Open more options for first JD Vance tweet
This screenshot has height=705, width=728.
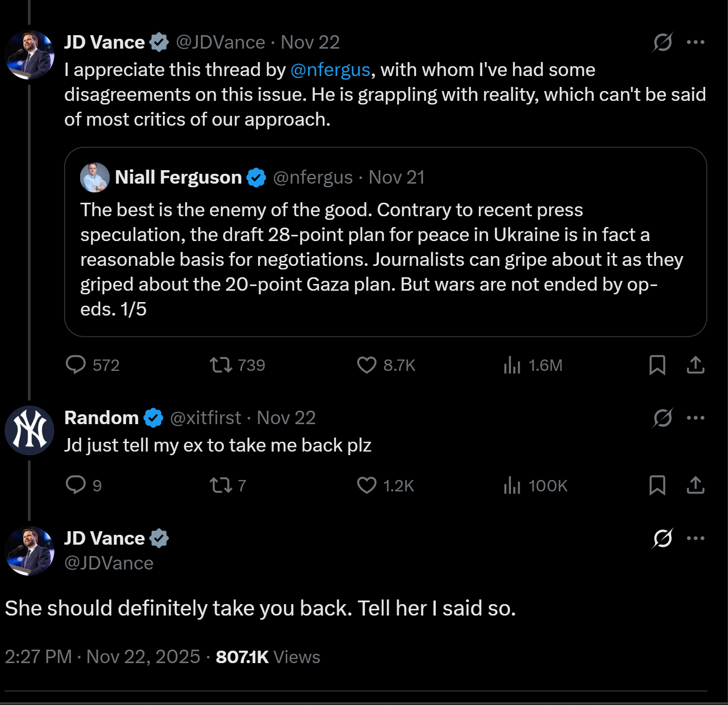(695, 42)
